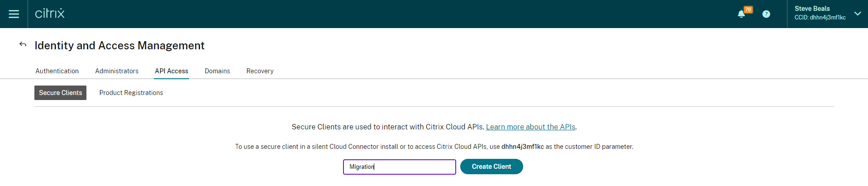Click the Citrix logo
Viewport: 868px width, 186px height.
tap(50, 14)
